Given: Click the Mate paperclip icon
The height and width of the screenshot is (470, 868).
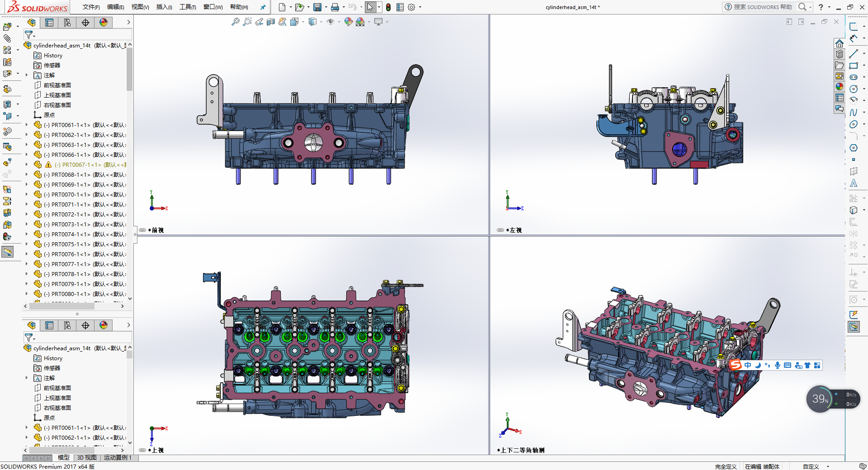Looking at the screenshot, I should point(7,38).
